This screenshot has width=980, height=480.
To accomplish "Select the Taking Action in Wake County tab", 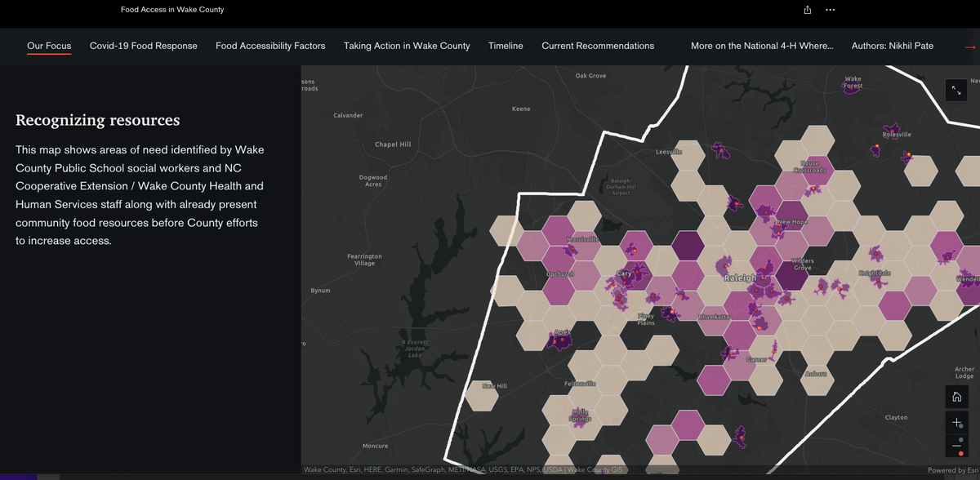I will tap(407, 47).
